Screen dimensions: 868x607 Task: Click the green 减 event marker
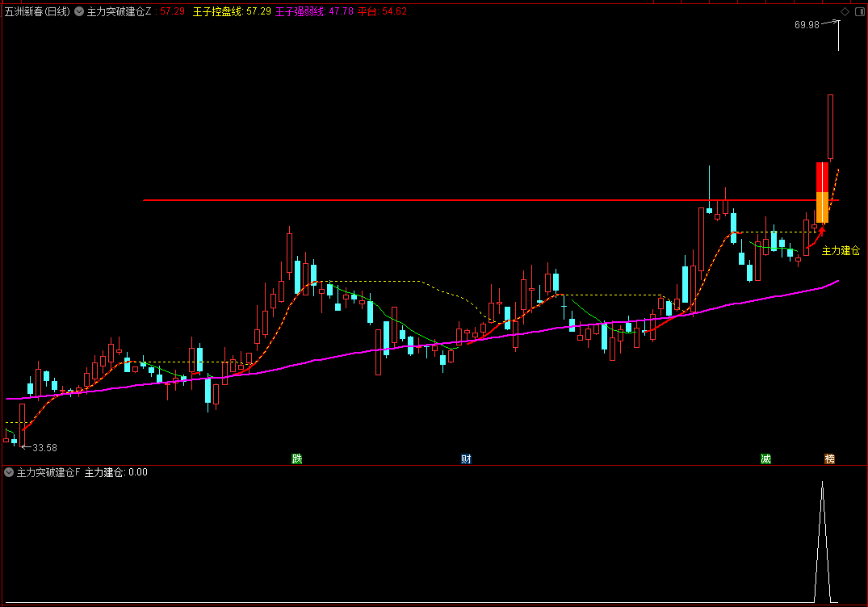765,459
